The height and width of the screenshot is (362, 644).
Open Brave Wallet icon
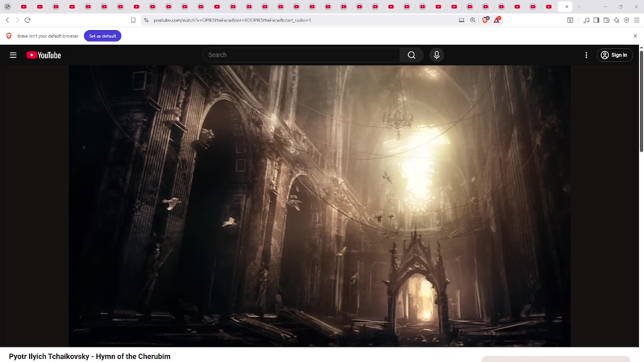(606, 20)
